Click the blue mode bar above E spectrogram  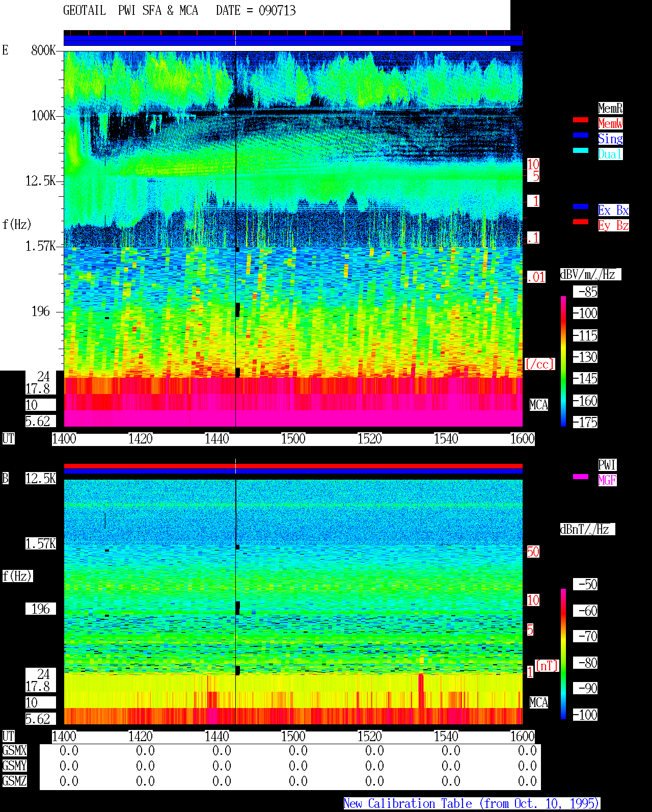pyautogui.click(x=293, y=40)
